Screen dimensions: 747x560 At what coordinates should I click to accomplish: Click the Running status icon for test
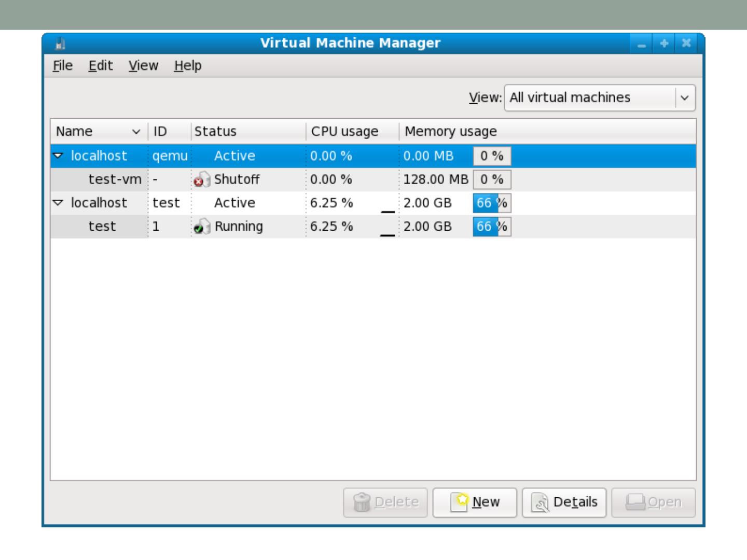point(202,227)
